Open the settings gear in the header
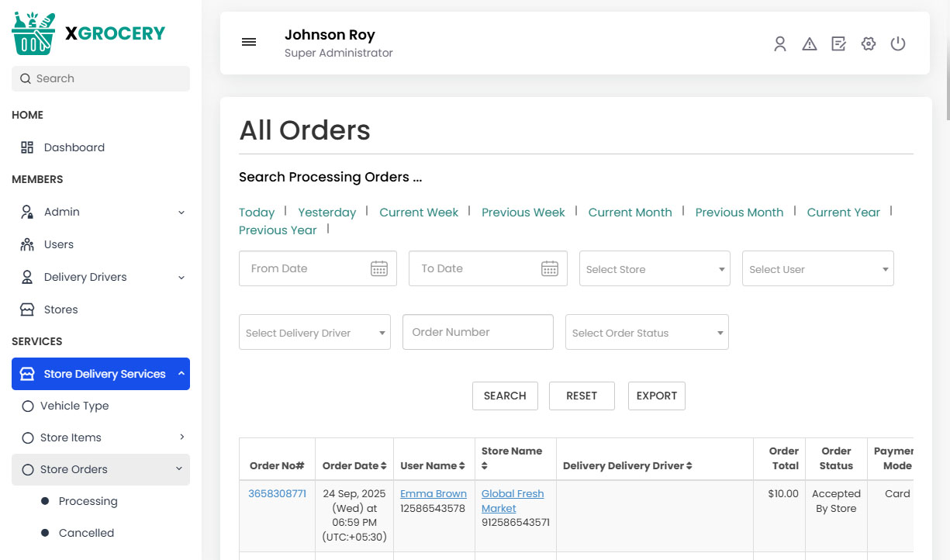 (868, 44)
